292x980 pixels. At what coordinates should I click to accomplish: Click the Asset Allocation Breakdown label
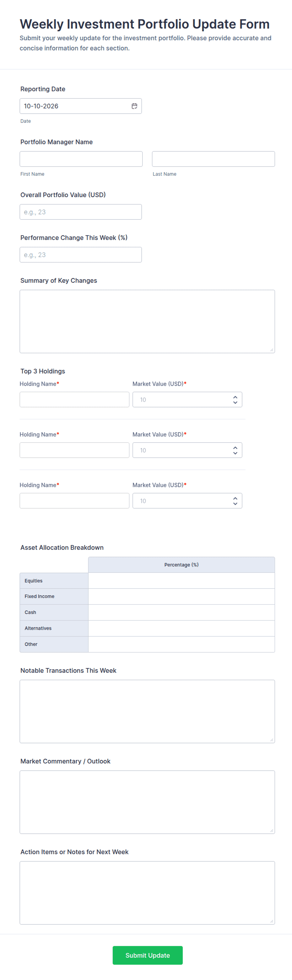coord(62,547)
